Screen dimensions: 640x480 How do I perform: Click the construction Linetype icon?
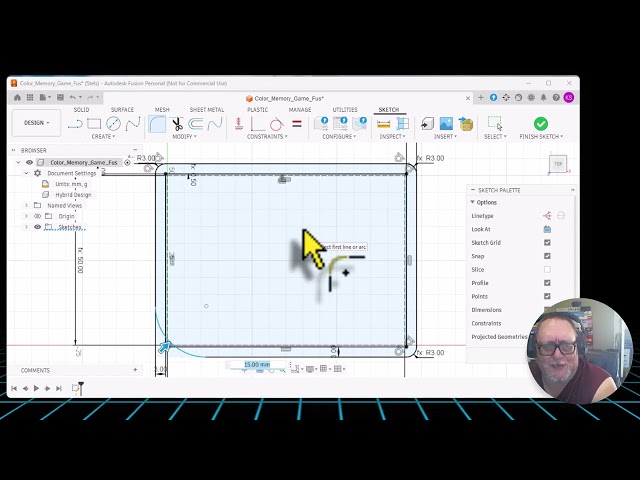tap(547, 216)
